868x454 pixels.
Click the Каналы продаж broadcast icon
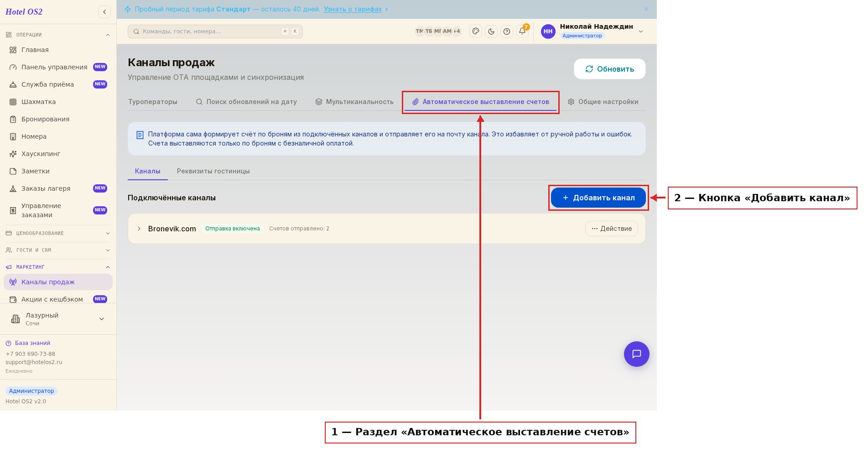(13, 282)
